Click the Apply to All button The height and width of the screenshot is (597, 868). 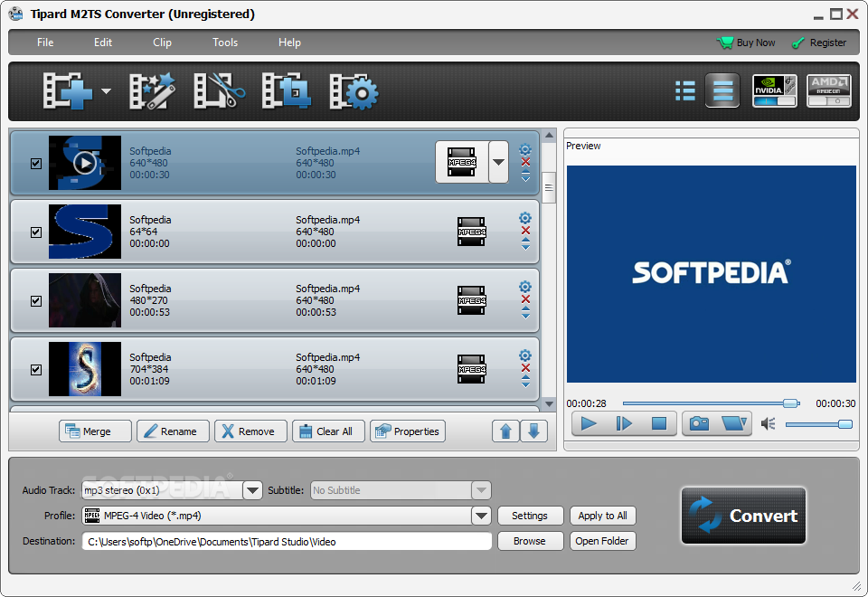(603, 516)
